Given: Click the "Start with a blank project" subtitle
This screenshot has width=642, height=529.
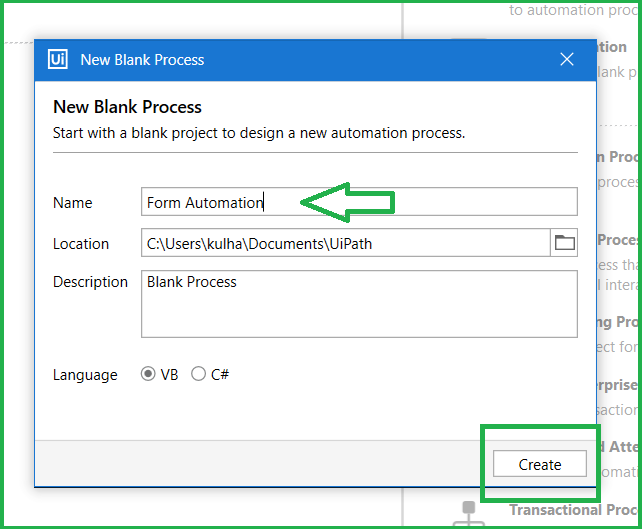Looking at the screenshot, I should coord(258,132).
